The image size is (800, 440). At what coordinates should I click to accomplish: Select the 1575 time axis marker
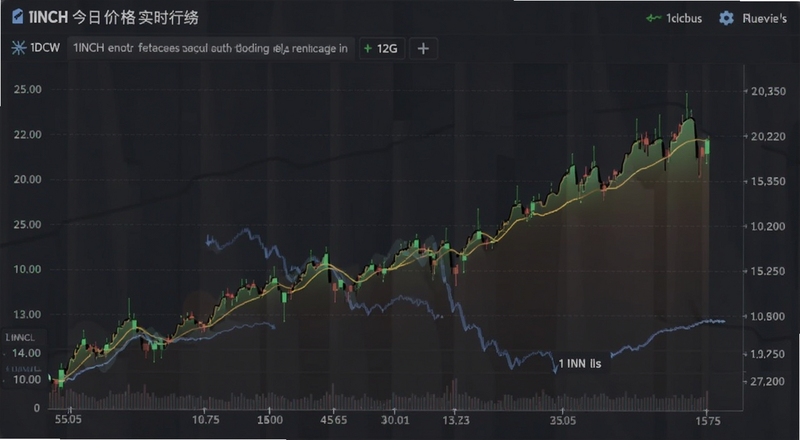[x=708, y=421]
